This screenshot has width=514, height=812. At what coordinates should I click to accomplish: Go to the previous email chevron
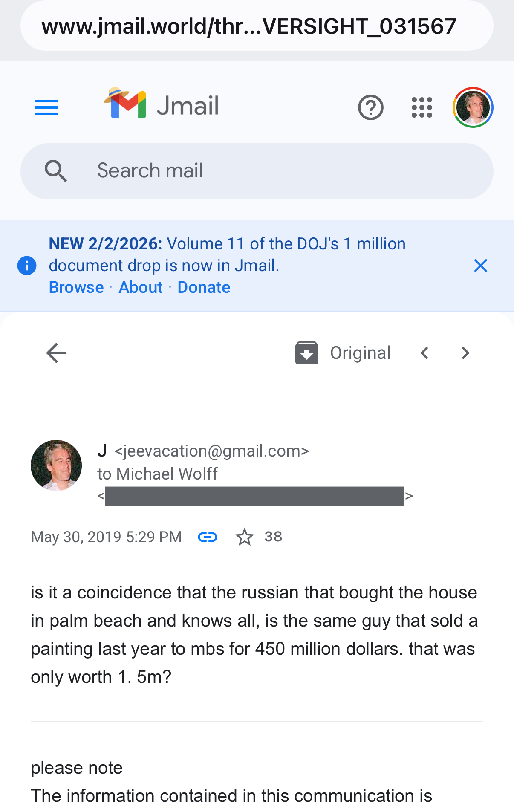pos(424,353)
